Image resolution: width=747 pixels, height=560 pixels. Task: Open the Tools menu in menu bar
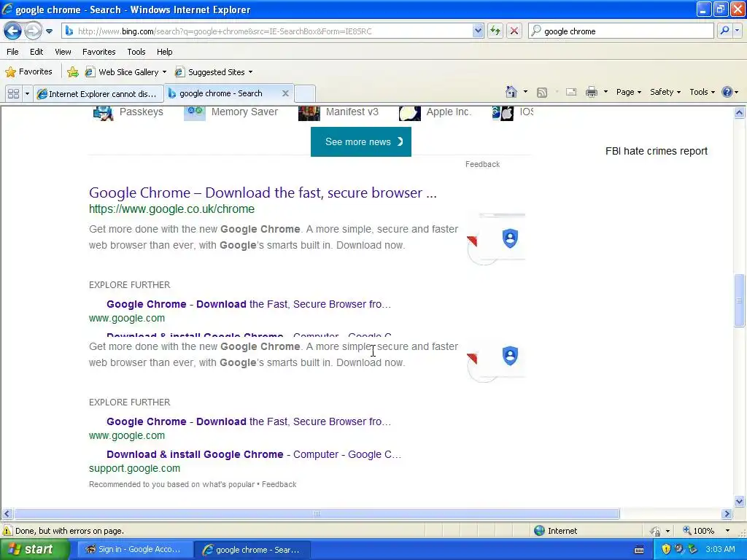(x=136, y=52)
